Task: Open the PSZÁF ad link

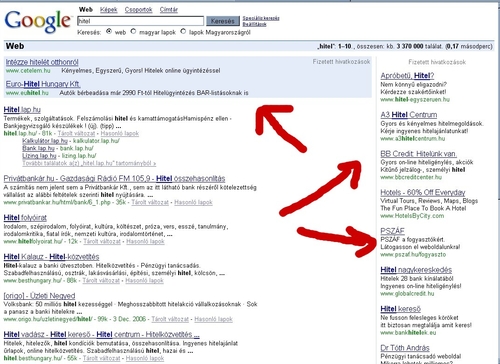Action: click(392, 231)
